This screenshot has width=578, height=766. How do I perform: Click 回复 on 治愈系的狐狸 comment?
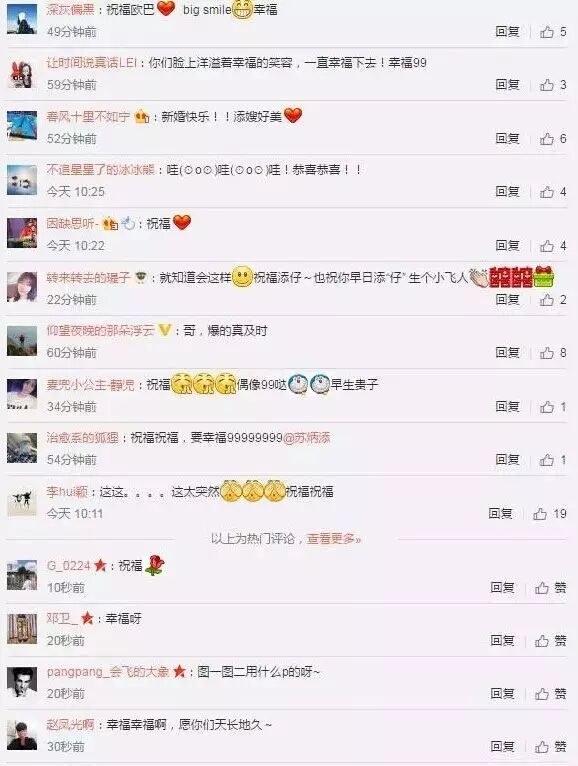tap(507, 460)
